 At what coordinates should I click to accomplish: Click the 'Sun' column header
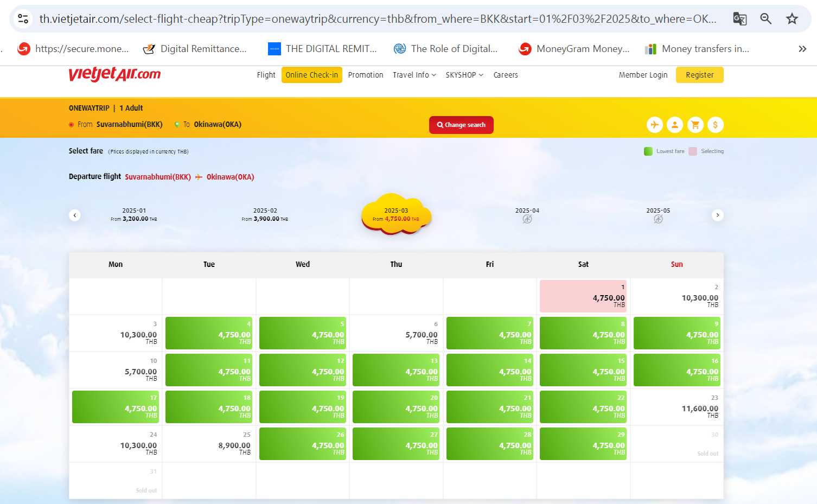677,265
